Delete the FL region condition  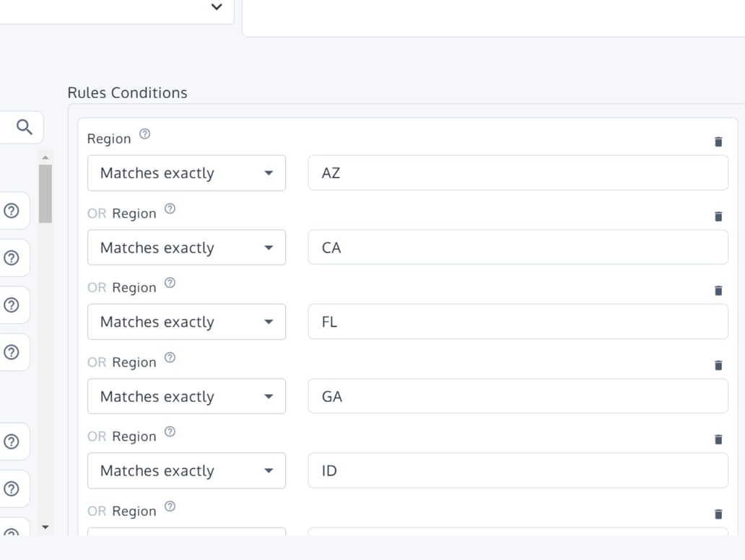(x=718, y=290)
